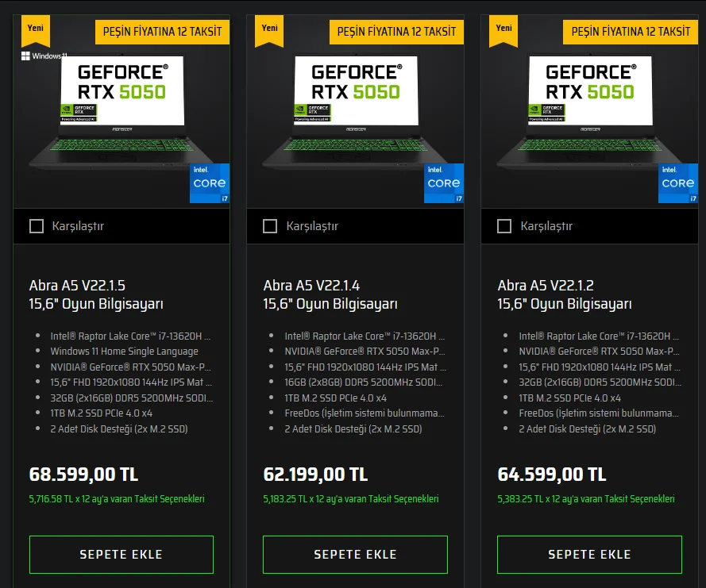Click 2 Adet Disk Desteği on V22.1.2 card
This screenshot has width=706, height=588.
point(587,429)
